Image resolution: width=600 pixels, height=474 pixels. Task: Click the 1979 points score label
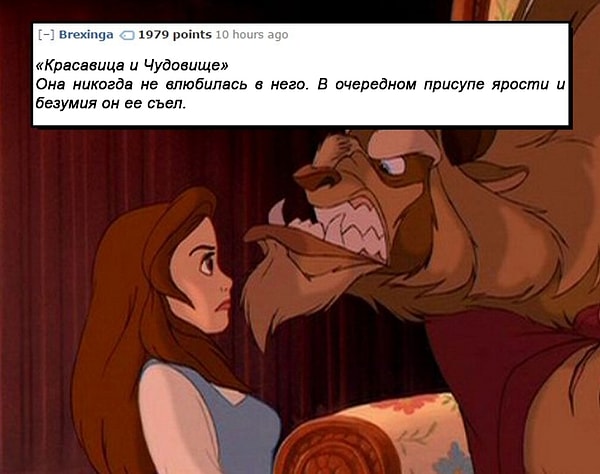175,34
